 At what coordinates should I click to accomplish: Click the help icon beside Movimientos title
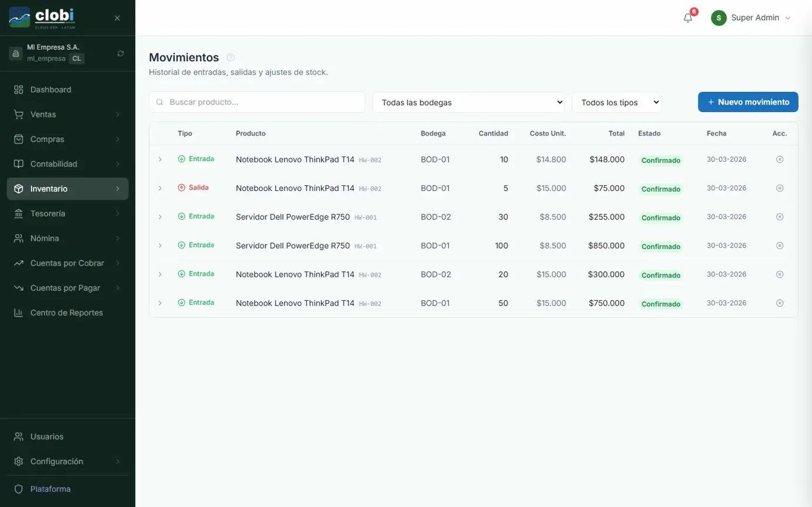230,57
